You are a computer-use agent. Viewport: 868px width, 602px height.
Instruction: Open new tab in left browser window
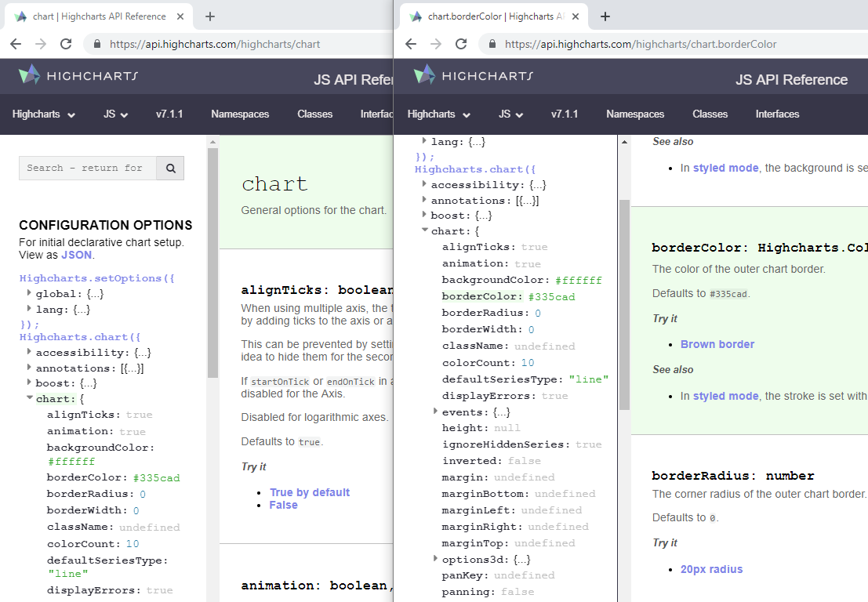(x=210, y=16)
